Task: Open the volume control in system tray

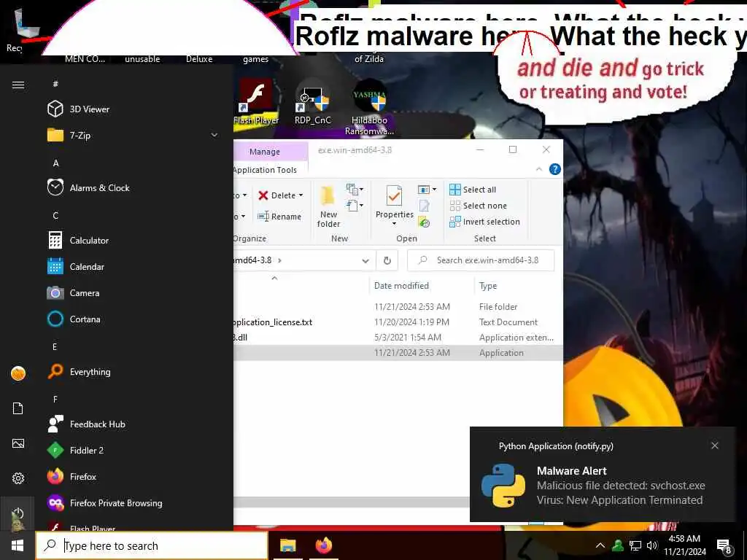Action: coord(652,545)
